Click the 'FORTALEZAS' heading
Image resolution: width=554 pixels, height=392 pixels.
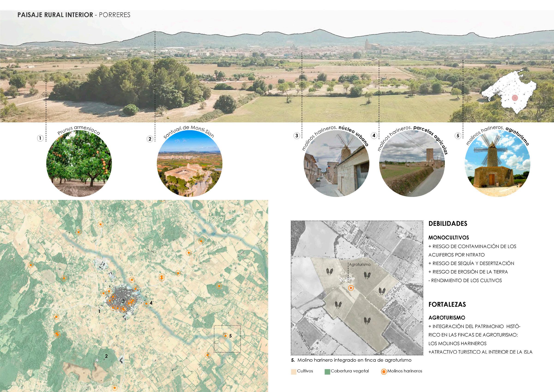447,304
